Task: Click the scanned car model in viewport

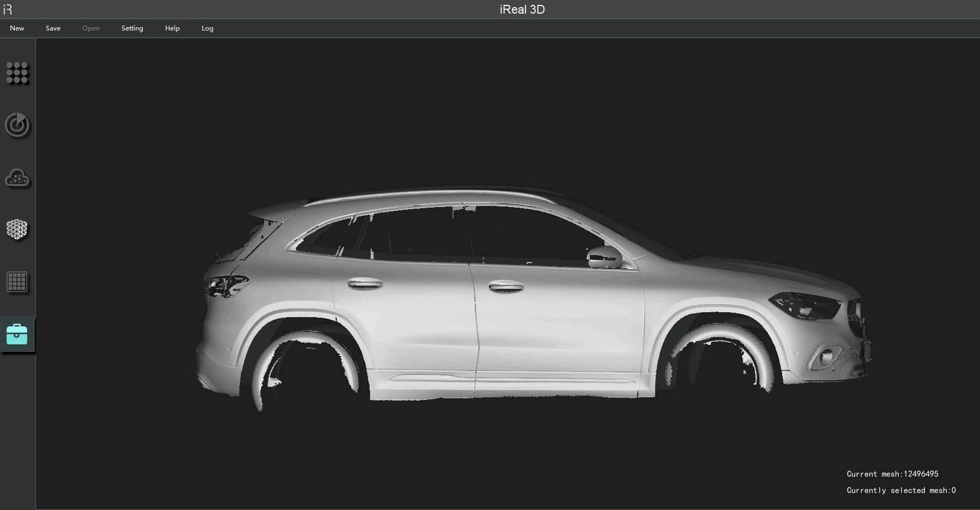Action: (533, 297)
